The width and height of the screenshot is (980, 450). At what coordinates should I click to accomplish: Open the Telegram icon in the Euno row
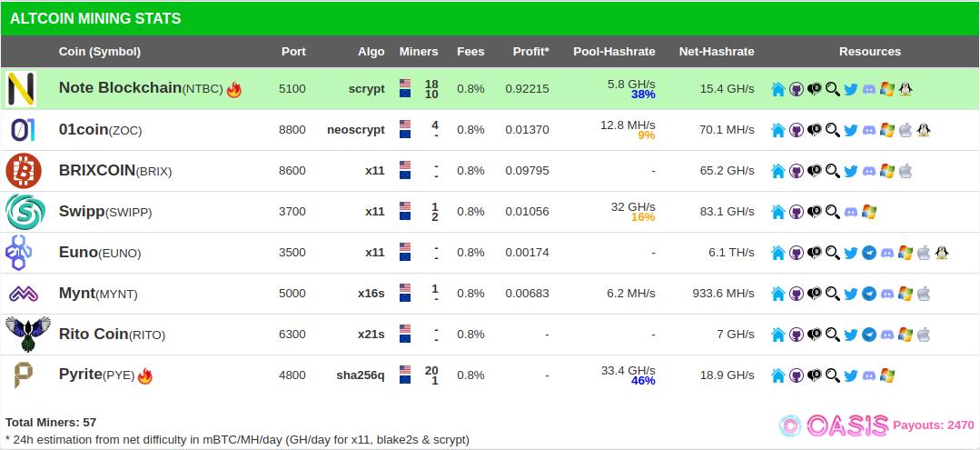[869, 253]
